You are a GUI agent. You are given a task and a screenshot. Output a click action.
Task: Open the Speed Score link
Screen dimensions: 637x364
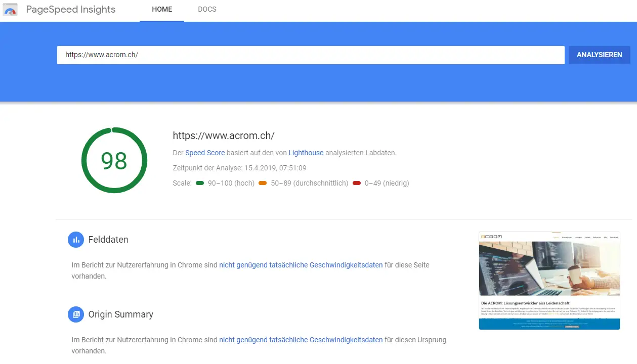pyautogui.click(x=205, y=153)
